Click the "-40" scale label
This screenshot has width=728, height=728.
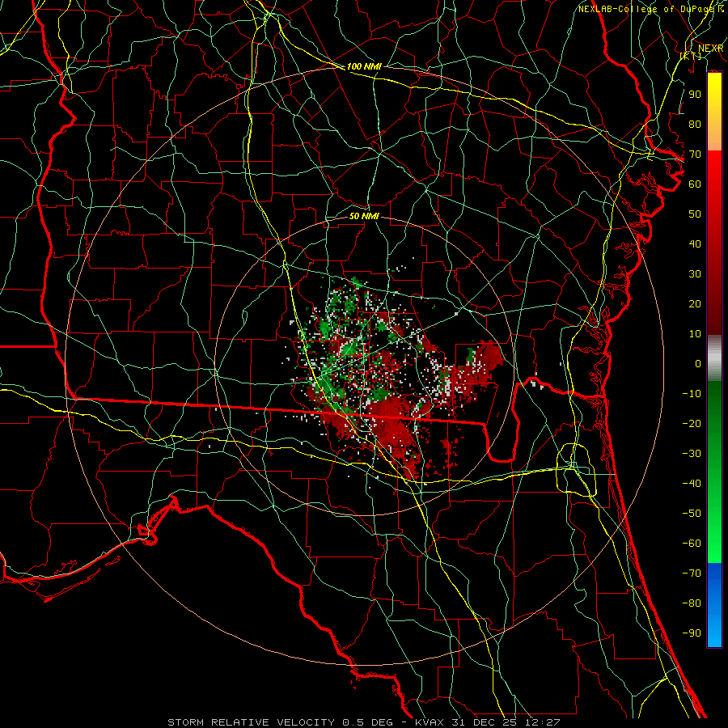(x=692, y=484)
